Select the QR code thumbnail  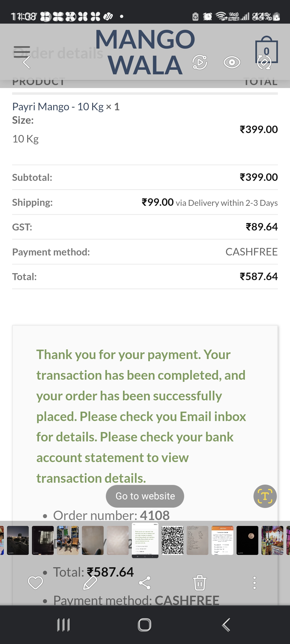coord(173,540)
